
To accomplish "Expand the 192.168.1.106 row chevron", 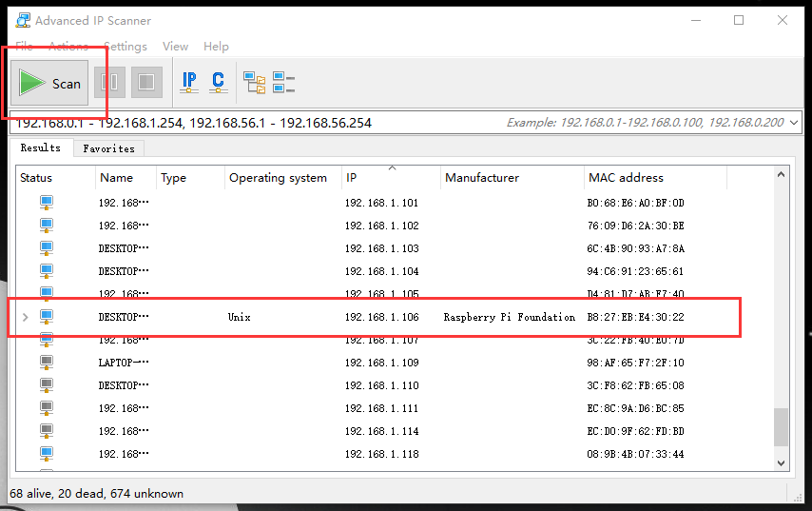I will (x=25, y=317).
